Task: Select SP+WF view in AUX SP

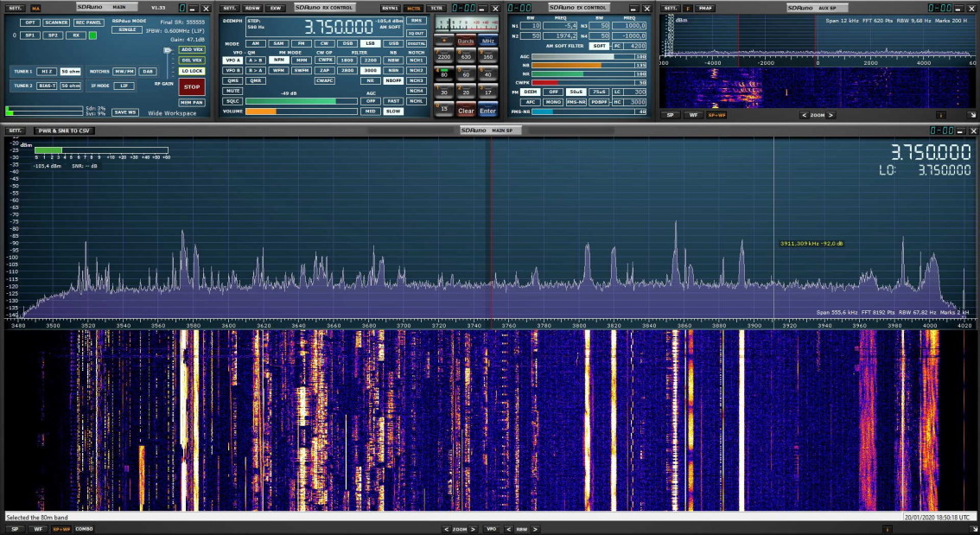Action: (716, 115)
